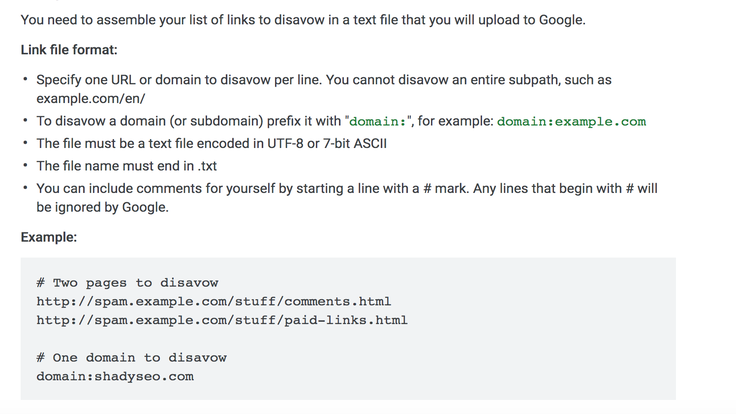Click the quoted green "domain:" prefix text

(x=377, y=122)
